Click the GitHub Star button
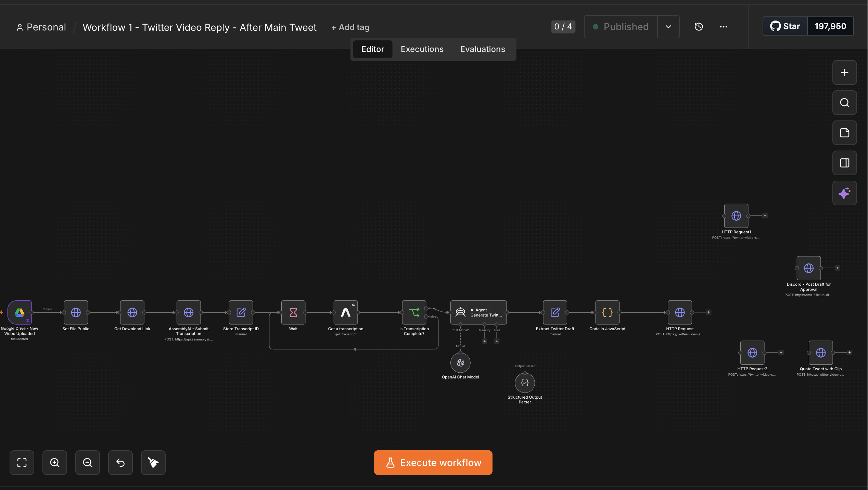 (x=785, y=26)
